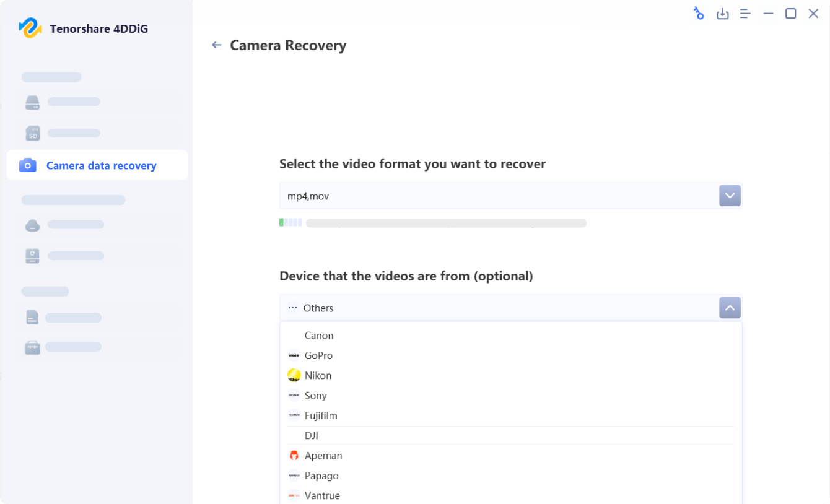Choose Apeman in the device list
Screen dimensions: 830x504
pos(323,456)
